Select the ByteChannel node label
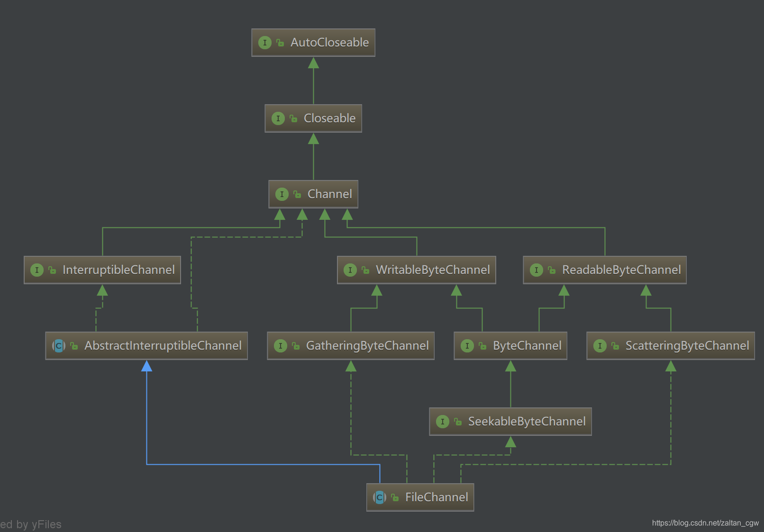 pyautogui.click(x=528, y=346)
